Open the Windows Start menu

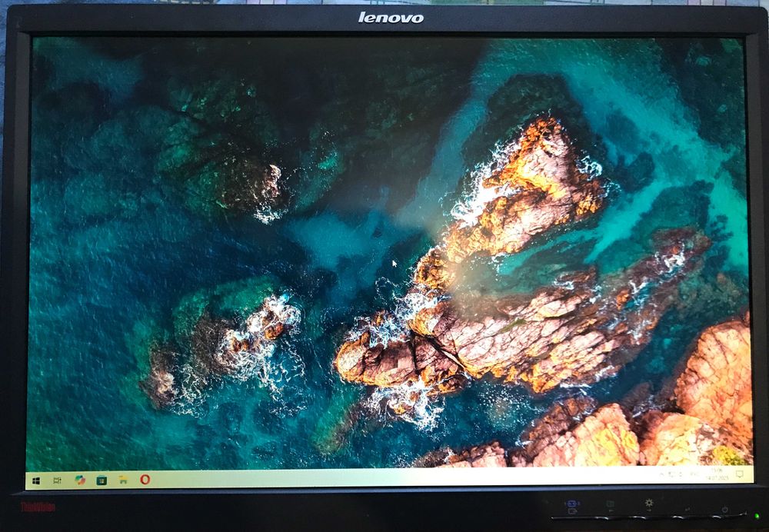[x=36, y=480]
